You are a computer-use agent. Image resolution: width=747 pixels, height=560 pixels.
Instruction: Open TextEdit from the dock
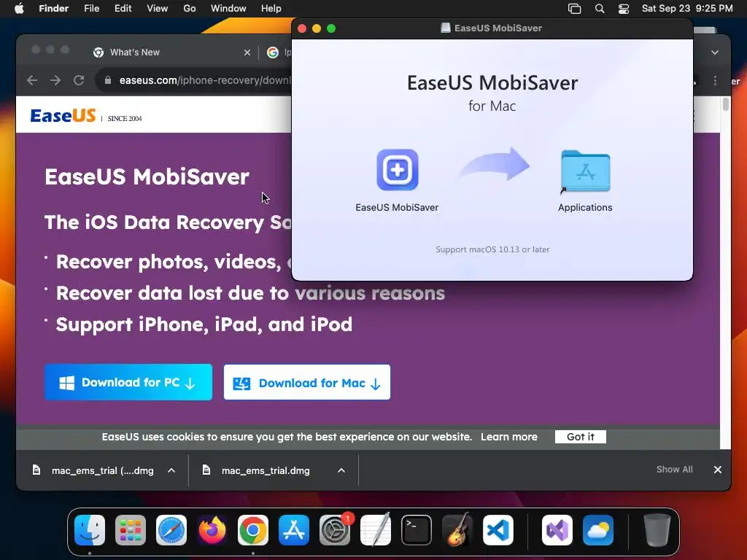376,530
